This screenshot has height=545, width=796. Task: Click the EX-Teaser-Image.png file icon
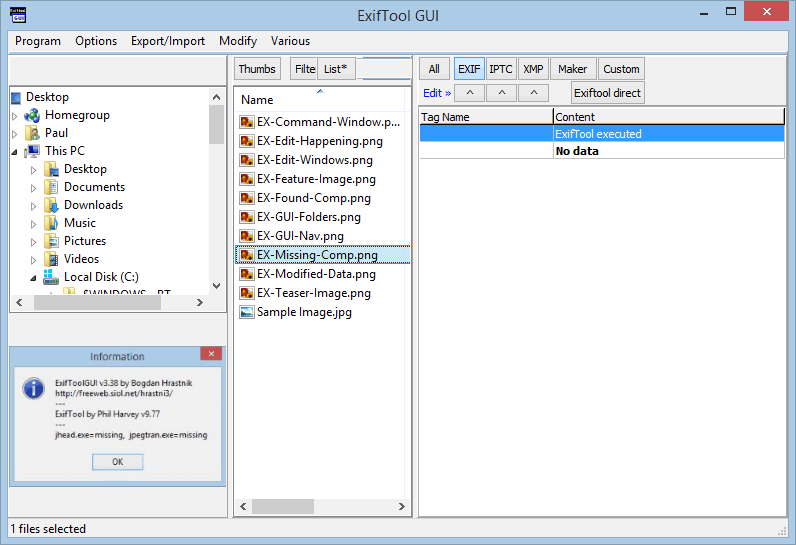247,293
